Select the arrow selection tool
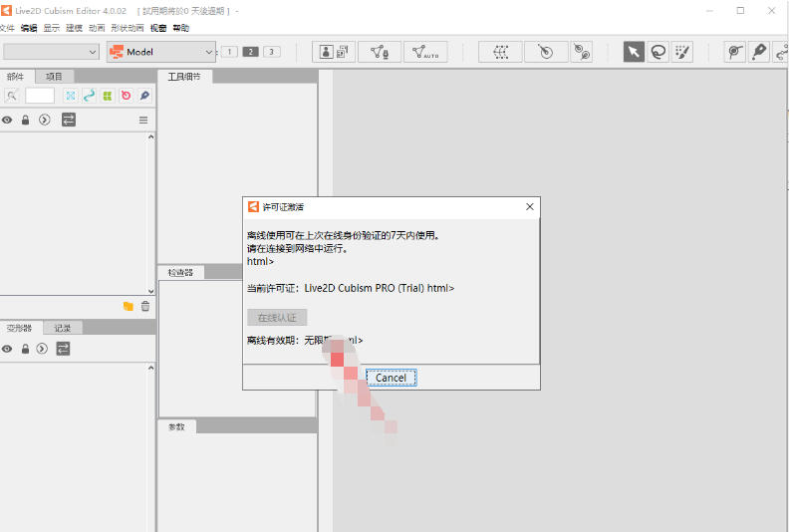Screen dimensions: 791x532 click(634, 52)
